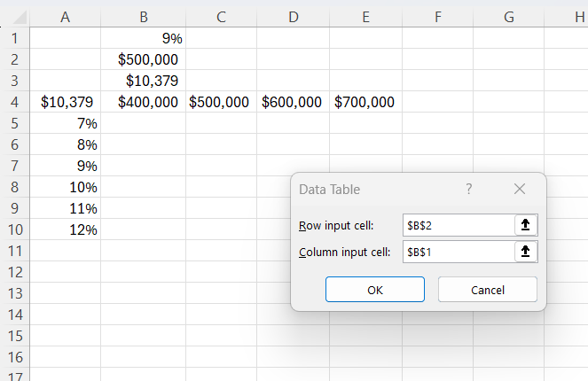Select cell C4 showing $500,000

[221, 102]
